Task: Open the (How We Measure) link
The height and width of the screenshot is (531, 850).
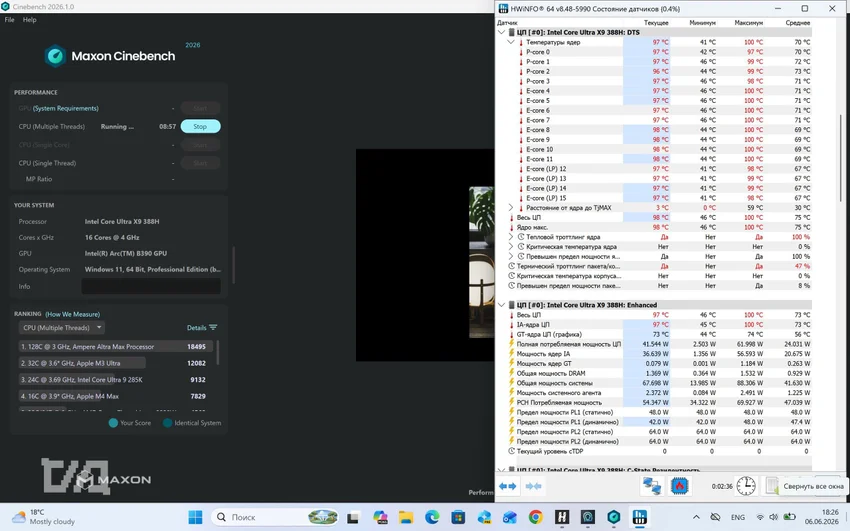Action: 73,314
